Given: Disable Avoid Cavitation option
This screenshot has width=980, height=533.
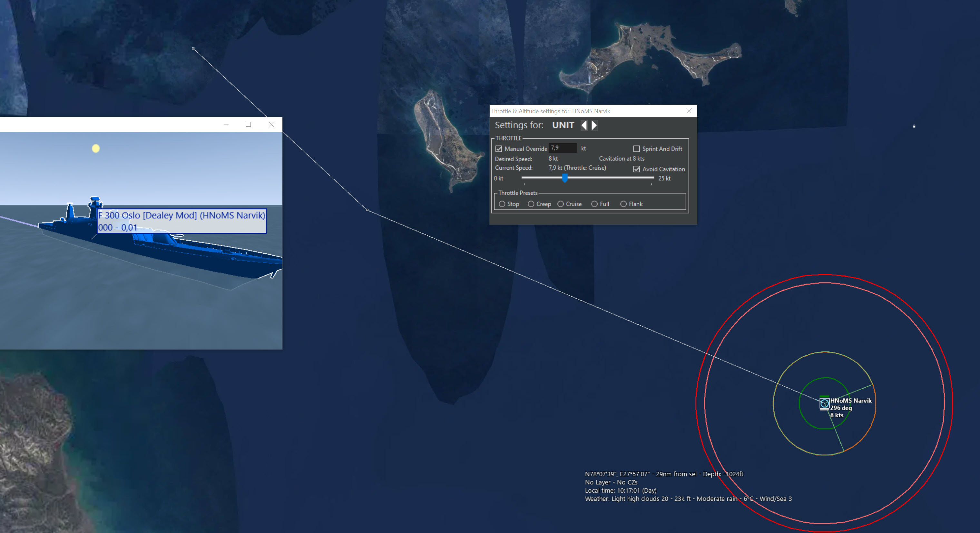Looking at the screenshot, I should coord(636,169).
